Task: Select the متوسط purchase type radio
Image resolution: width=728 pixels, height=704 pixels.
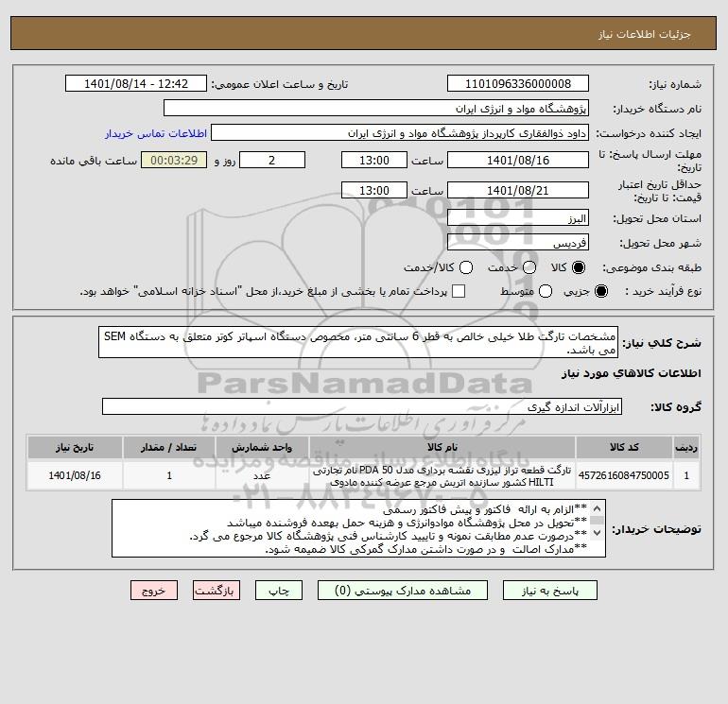Action: point(546,291)
